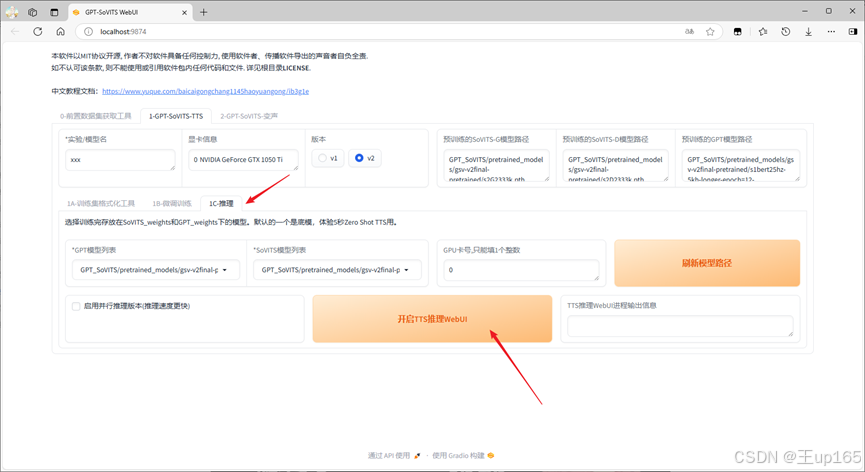Reload the current page
865x472 pixels.
(x=38, y=31)
